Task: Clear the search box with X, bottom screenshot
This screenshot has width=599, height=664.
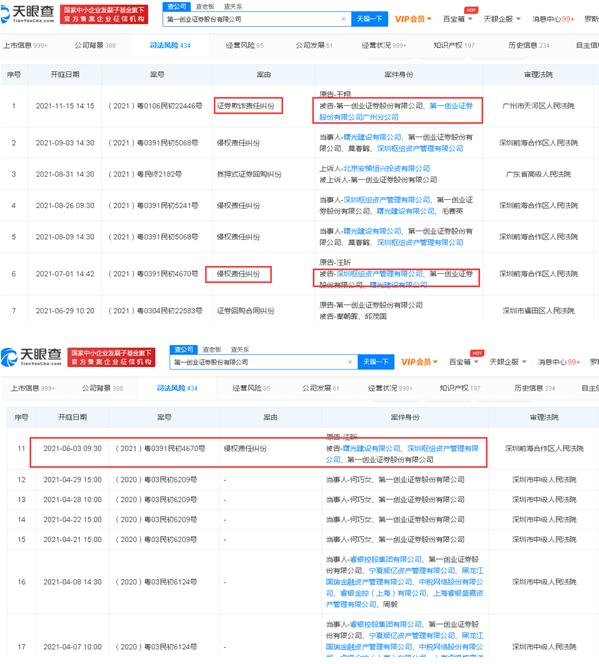Action: (x=350, y=362)
